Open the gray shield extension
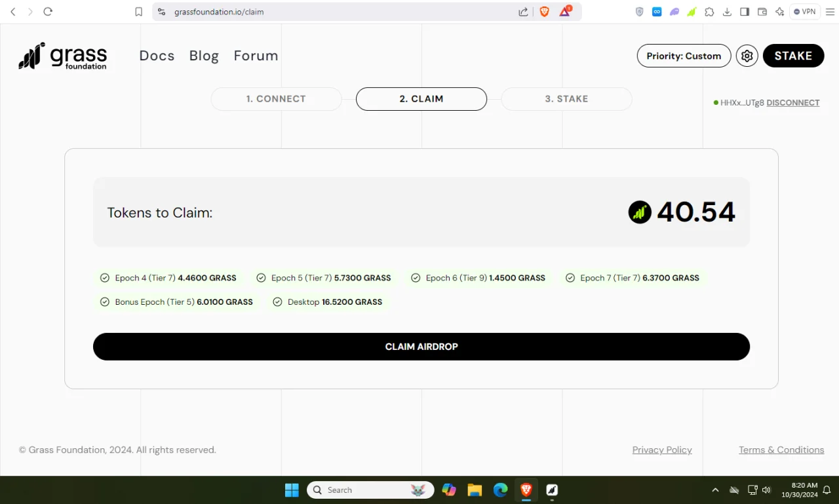 (640, 12)
